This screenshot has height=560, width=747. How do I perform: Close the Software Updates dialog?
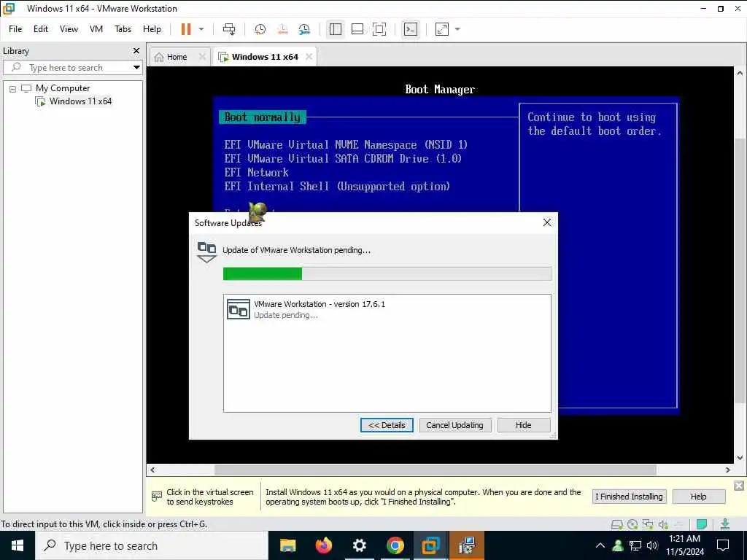[547, 223]
